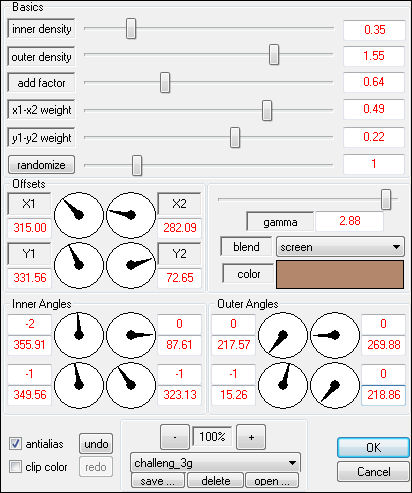Screen dimensions: 412x493
Task: Click the Y1 offset angle dial
Action: (79, 265)
